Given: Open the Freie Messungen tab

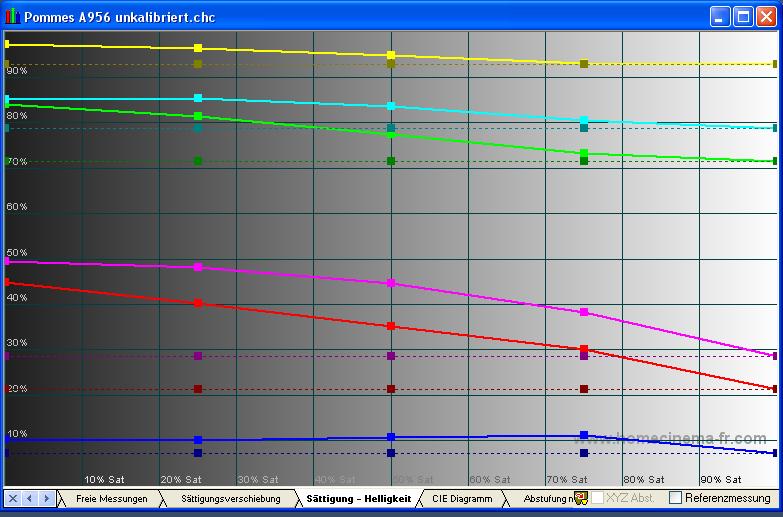Looking at the screenshot, I should tap(111, 498).
